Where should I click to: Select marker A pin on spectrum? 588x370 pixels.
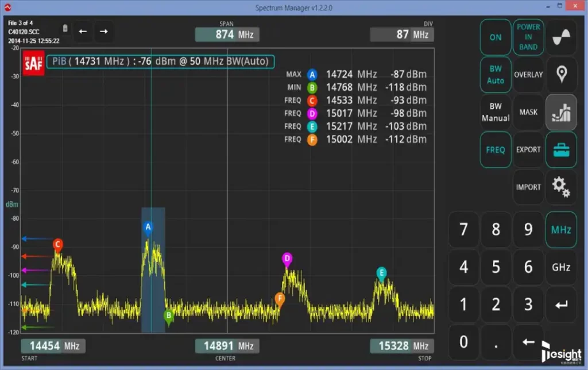click(148, 228)
